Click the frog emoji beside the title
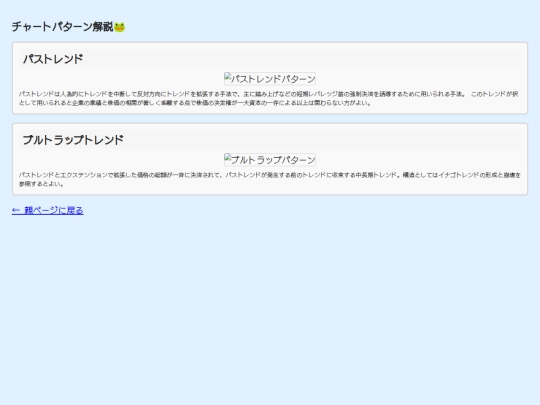Screen dimensions: 540x405 pyautogui.click(x=120, y=27)
